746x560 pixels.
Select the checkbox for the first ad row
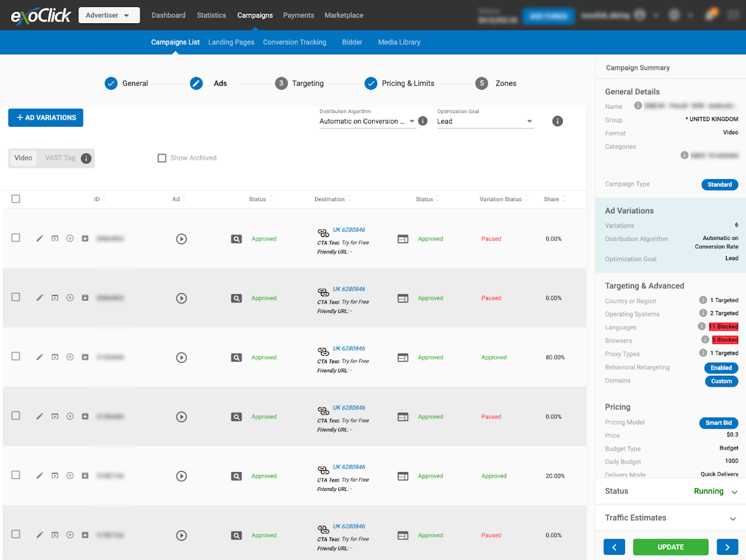(16, 238)
